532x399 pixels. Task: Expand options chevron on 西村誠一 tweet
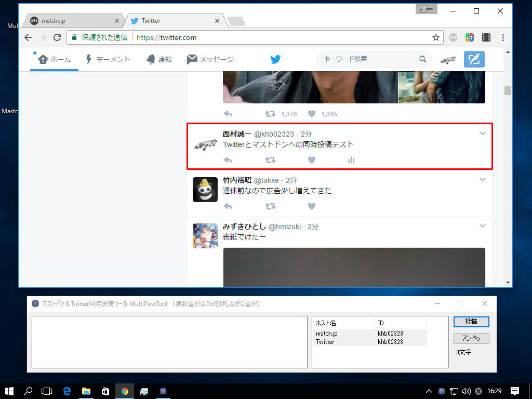[x=483, y=134]
